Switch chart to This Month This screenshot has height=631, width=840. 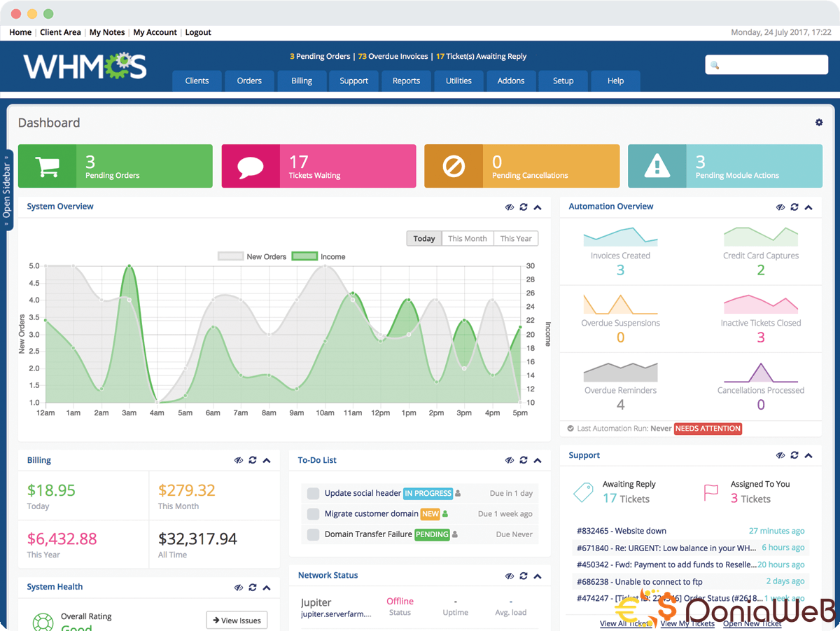click(467, 239)
